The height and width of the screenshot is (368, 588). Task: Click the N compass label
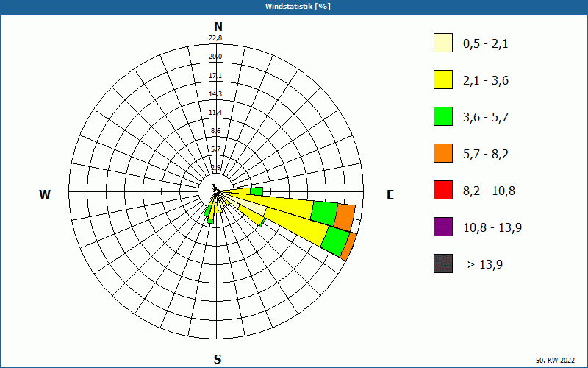218,26
